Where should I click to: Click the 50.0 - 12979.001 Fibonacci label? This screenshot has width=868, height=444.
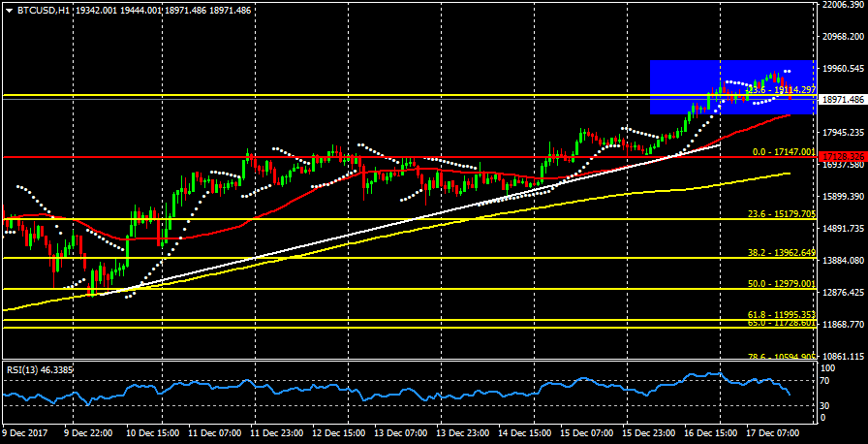click(x=779, y=283)
